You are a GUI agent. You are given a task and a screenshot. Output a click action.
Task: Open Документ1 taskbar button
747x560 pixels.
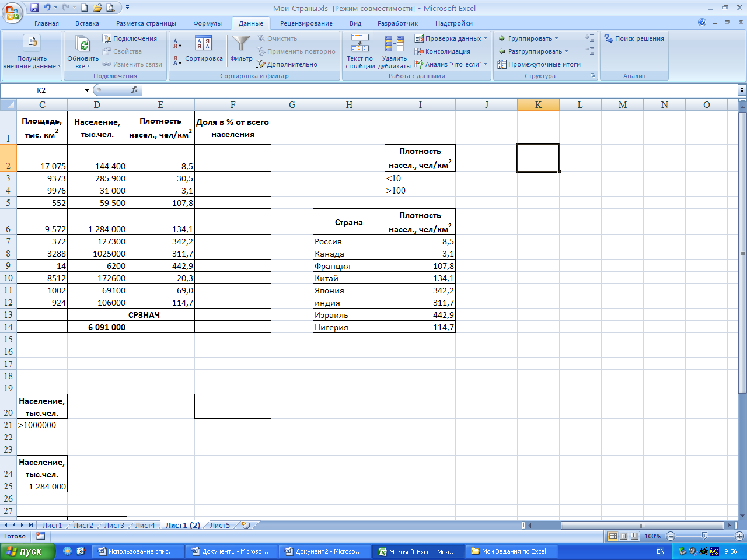click(231, 551)
